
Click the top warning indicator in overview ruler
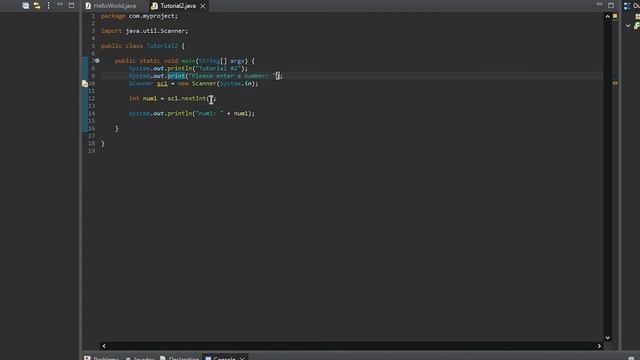coord(615,16)
